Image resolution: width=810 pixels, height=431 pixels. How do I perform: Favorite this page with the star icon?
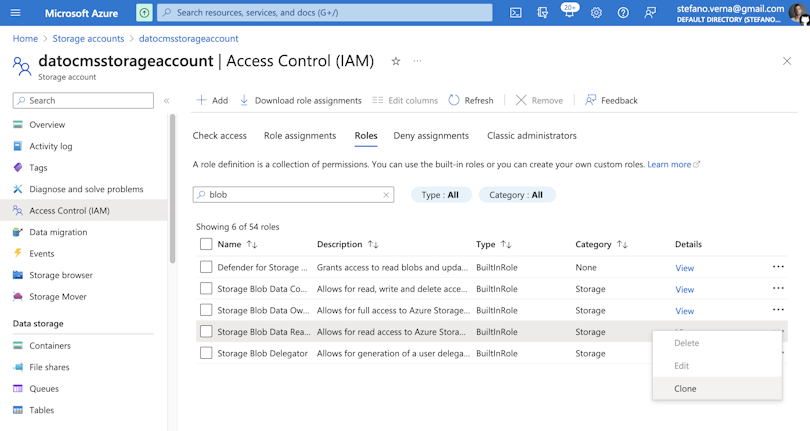[x=396, y=61]
